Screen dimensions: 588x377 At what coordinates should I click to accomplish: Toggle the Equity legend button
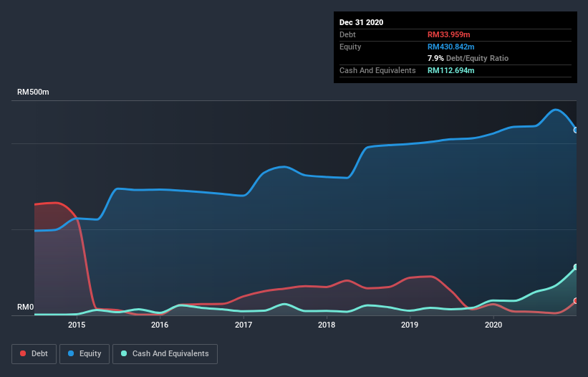[x=85, y=354]
